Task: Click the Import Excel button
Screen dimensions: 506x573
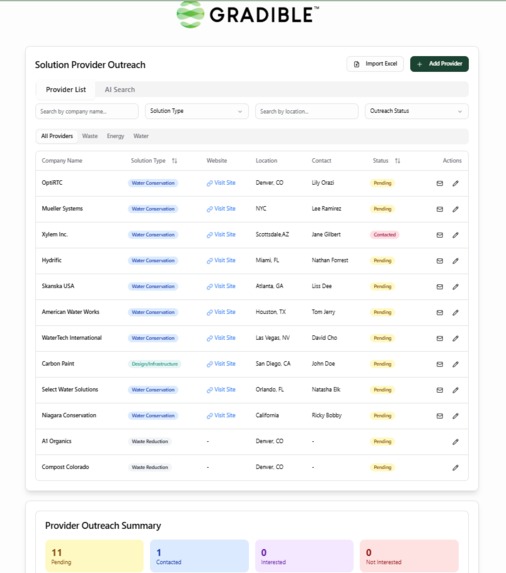Action: pyautogui.click(x=375, y=64)
